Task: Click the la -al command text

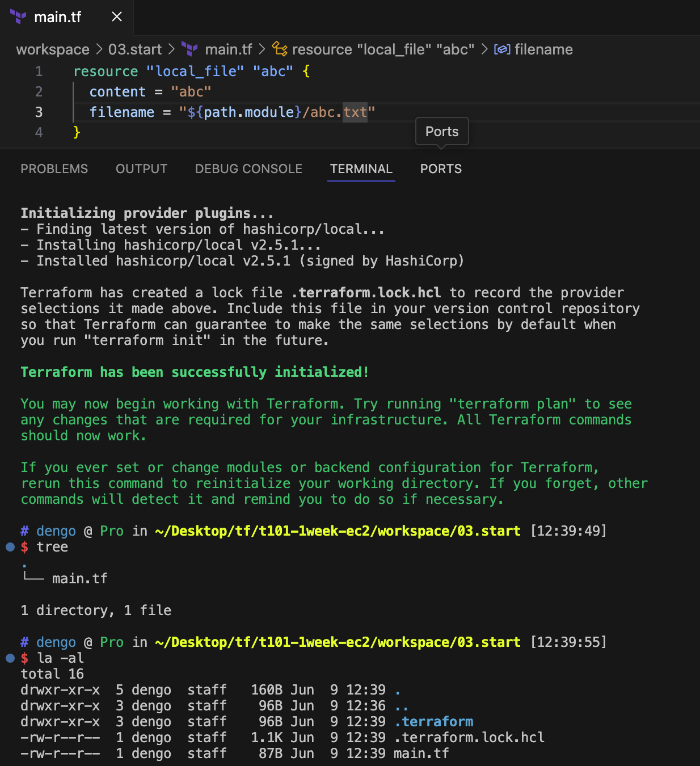Action: (x=61, y=658)
